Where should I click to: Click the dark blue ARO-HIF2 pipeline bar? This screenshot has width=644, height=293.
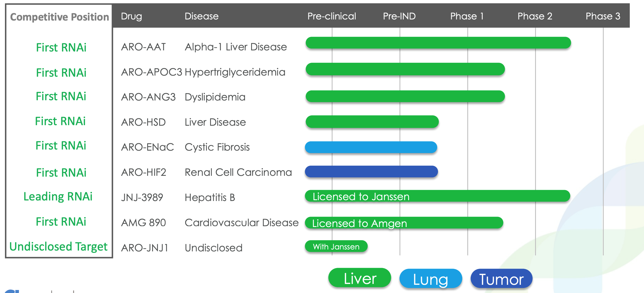[371, 172]
